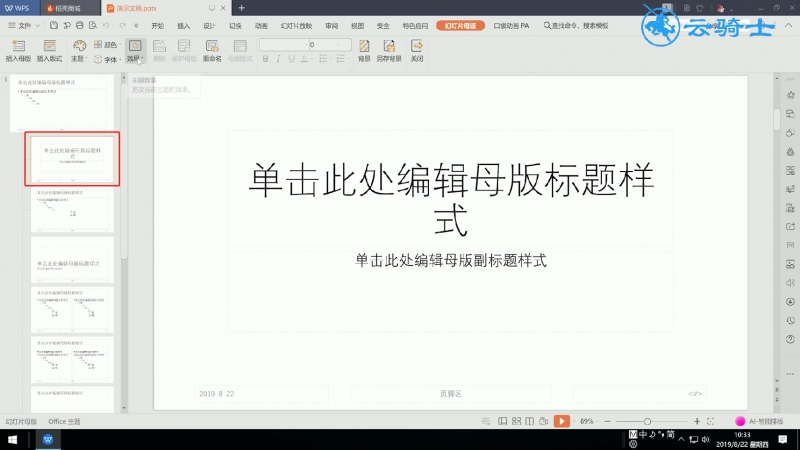
Task: Open the Effects (效果) dropdown
Action: [135, 51]
